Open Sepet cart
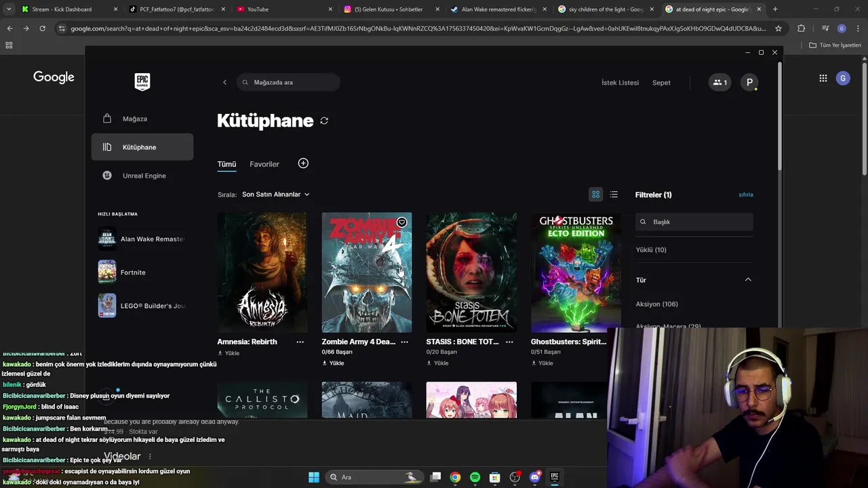868x488 pixels. [661, 83]
